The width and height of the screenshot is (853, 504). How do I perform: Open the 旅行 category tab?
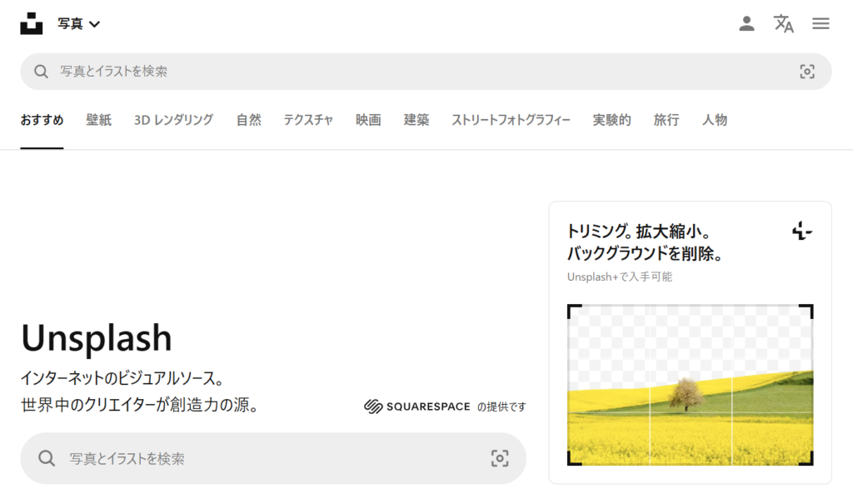point(666,120)
